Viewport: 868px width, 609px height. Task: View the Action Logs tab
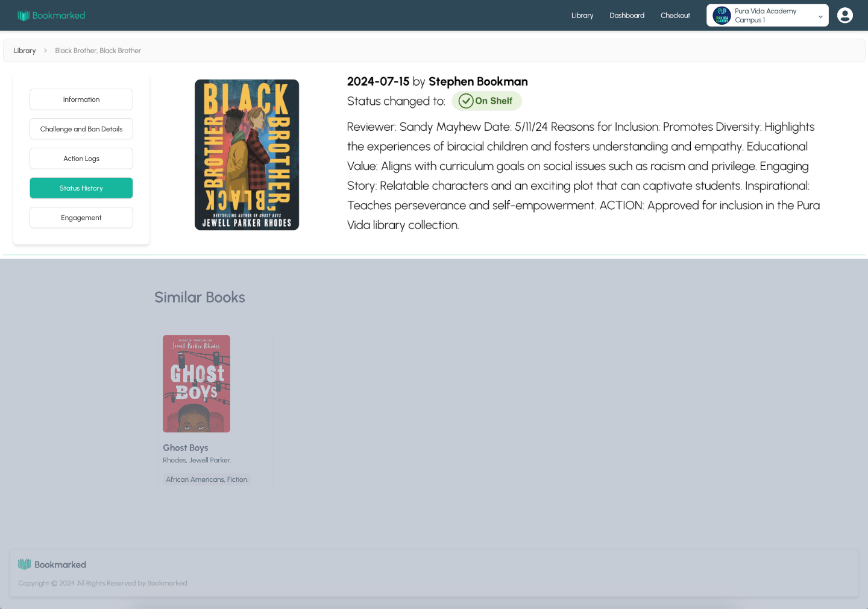click(x=81, y=159)
